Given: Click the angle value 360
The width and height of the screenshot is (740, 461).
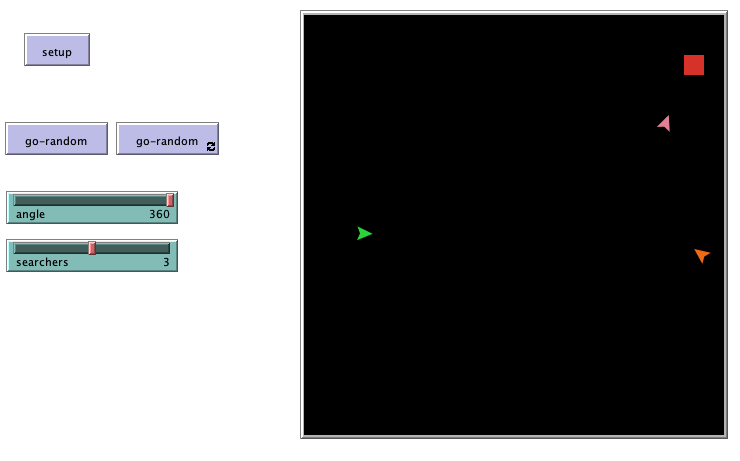Looking at the screenshot, I should coord(159,214).
